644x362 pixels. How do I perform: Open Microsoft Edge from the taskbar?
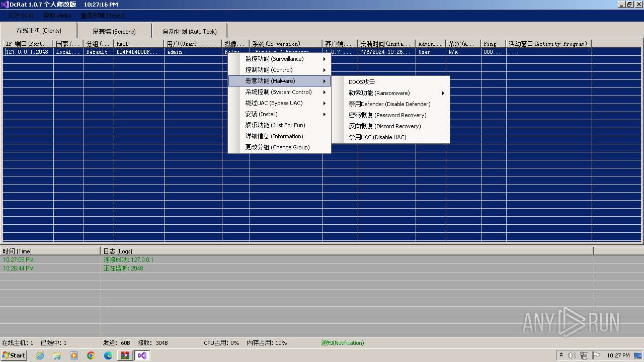click(x=108, y=355)
